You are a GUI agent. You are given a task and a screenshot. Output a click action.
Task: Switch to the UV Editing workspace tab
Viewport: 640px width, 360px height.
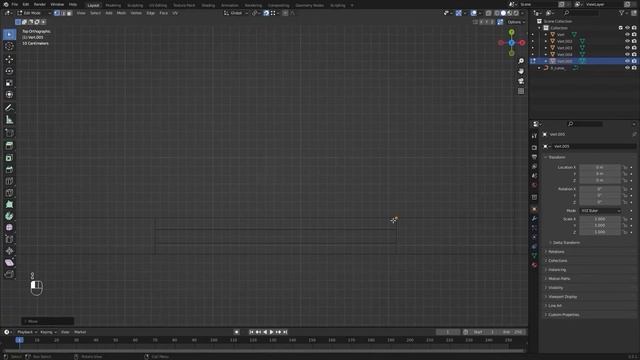[x=158, y=5]
